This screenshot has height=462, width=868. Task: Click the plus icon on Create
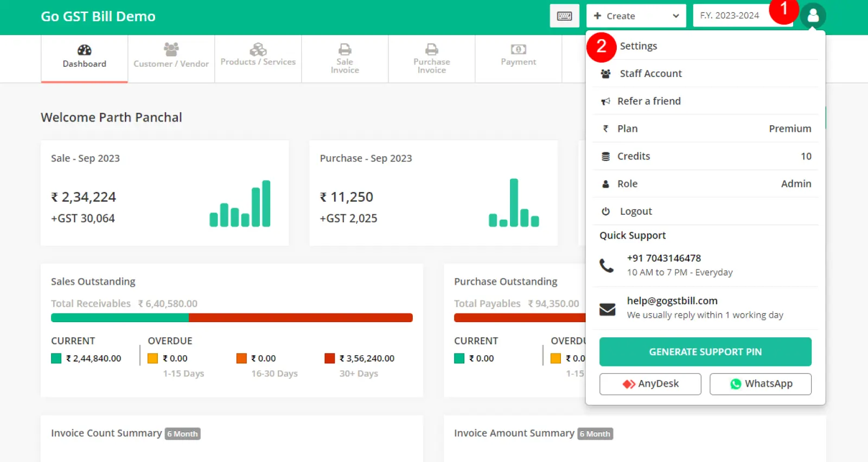(x=597, y=16)
